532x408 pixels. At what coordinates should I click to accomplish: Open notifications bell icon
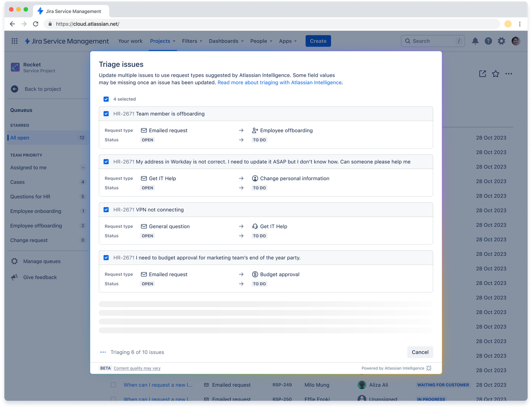[x=475, y=41]
